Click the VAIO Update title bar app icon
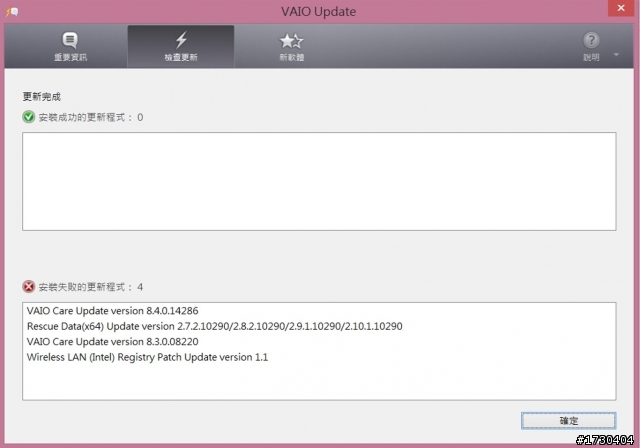640x448 pixels. (12, 12)
